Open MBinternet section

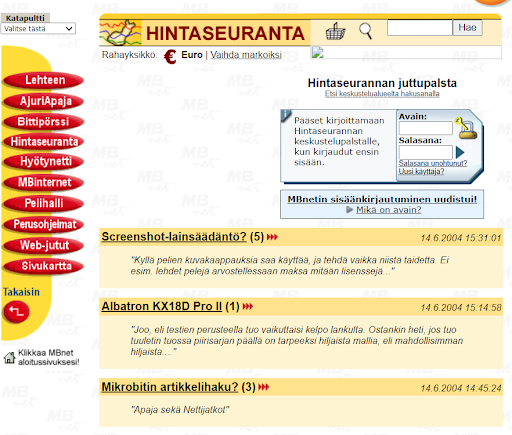coord(43,182)
